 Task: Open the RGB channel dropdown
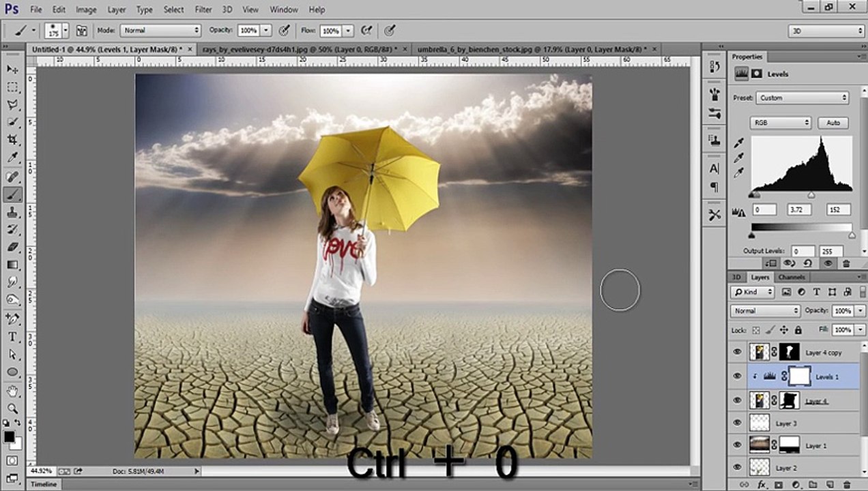(x=780, y=123)
